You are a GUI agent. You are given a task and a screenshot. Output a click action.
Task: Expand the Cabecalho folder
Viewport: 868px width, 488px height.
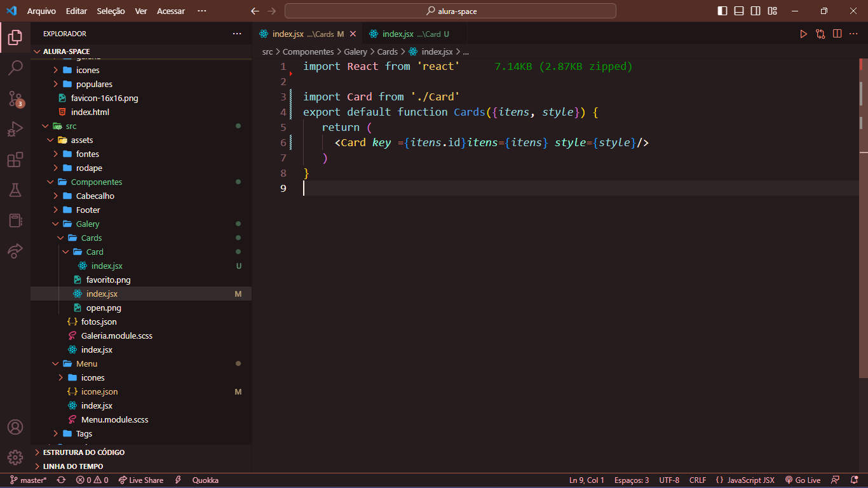tap(95, 196)
